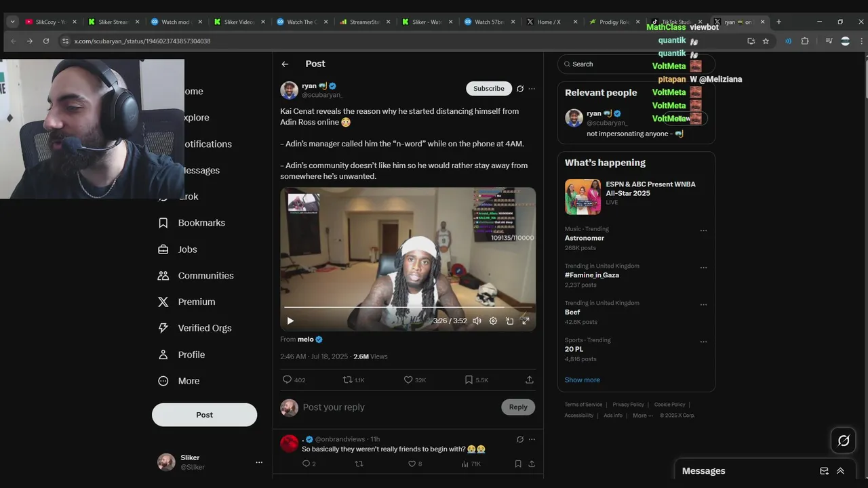This screenshot has height=488, width=868.
Task: Expand the footer More menu
Action: click(643, 415)
